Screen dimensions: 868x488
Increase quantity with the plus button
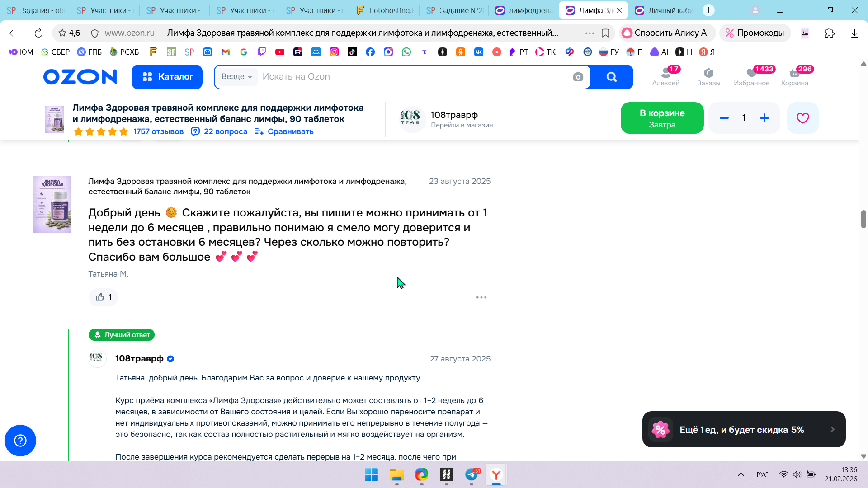[764, 118]
